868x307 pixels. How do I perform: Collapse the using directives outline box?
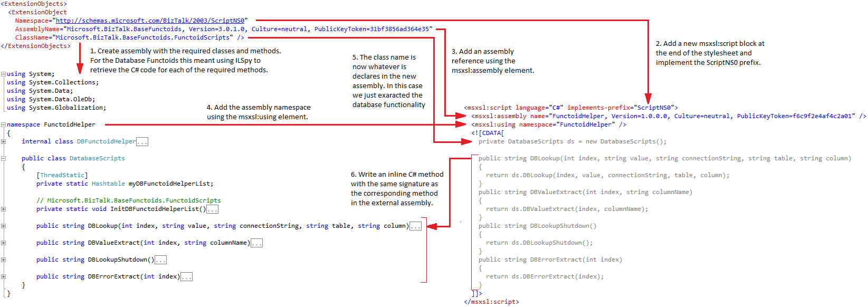[3, 74]
